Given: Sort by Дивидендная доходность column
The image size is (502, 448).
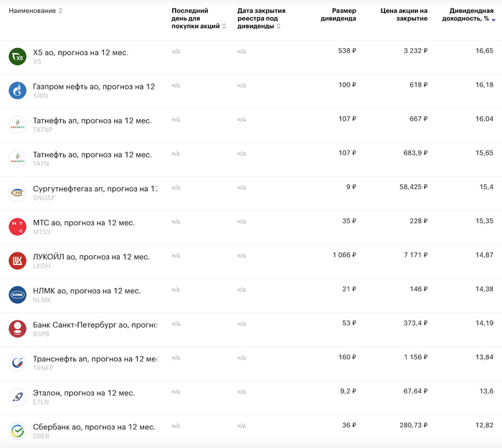Looking at the screenshot, I should click(470, 15).
